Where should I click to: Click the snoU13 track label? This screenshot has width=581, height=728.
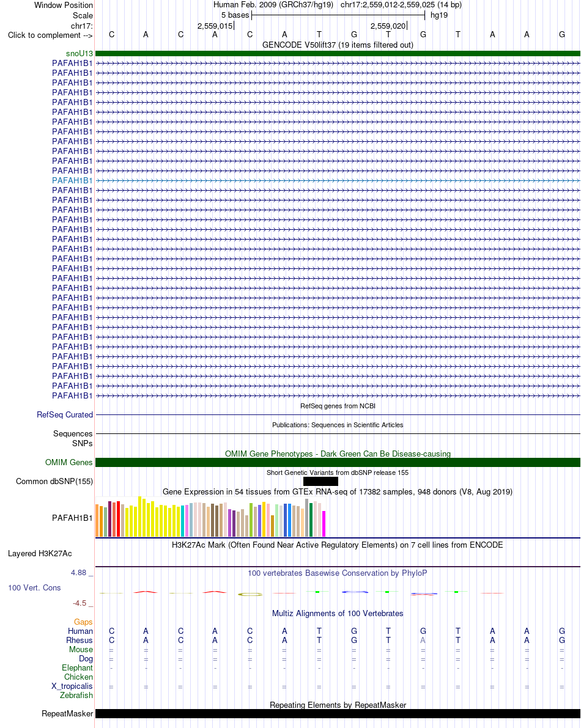pyautogui.click(x=79, y=54)
